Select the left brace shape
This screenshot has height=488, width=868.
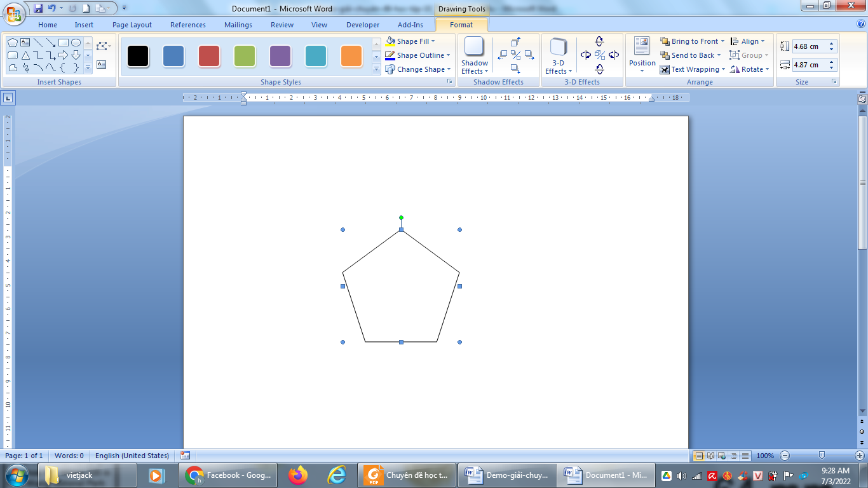coord(63,68)
